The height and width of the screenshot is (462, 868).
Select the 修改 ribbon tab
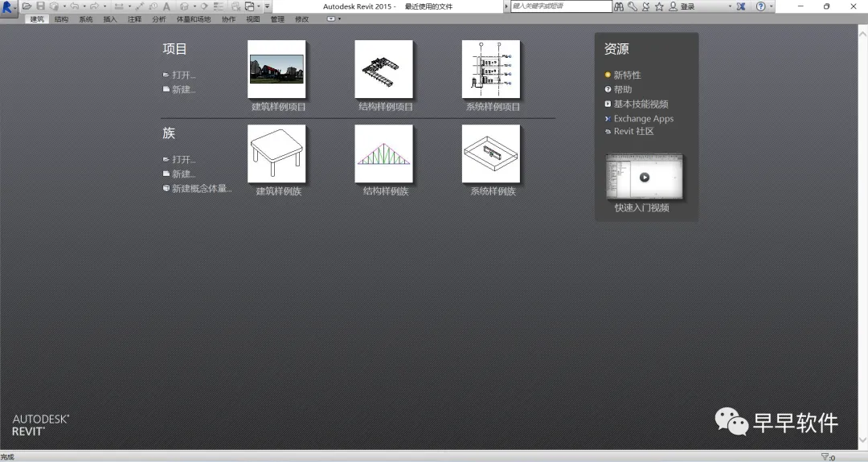click(301, 18)
